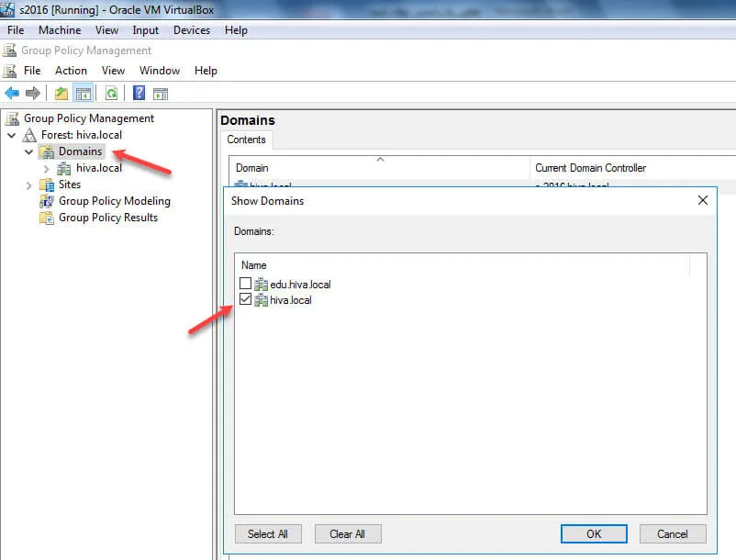Click Cancel in Show Domains dialog

click(673, 534)
